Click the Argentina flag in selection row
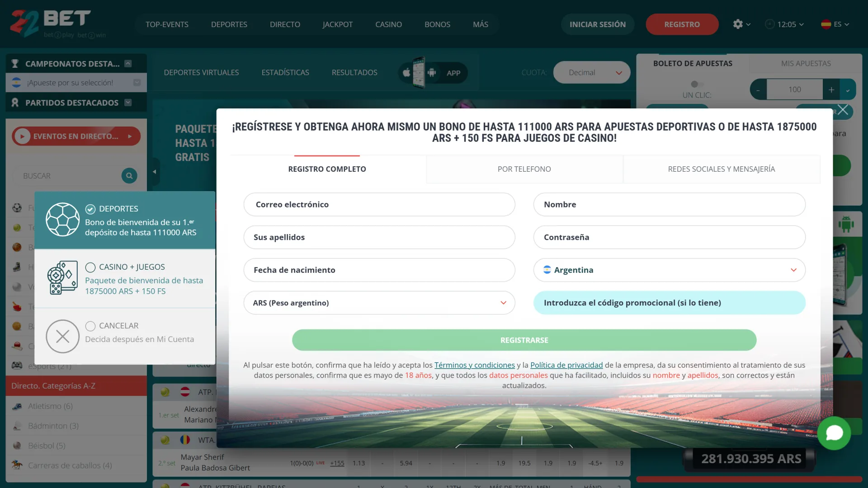The width and height of the screenshot is (868, 488). [x=16, y=83]
